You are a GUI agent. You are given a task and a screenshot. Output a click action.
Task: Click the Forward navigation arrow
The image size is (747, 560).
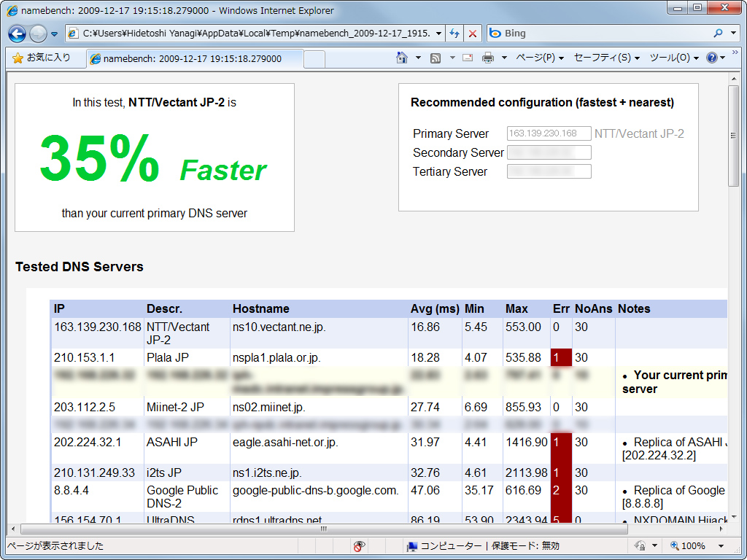[38, 34]
